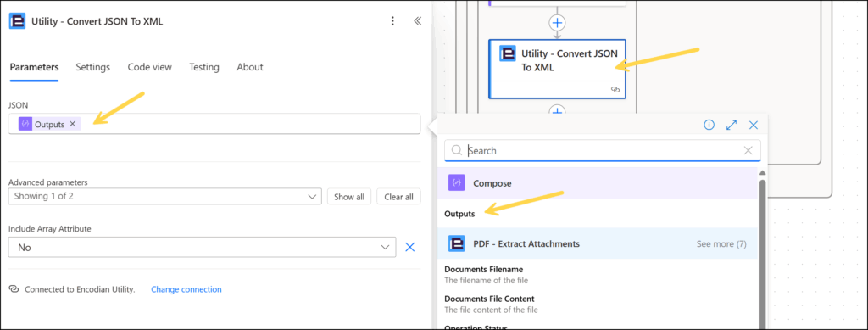Click the PDF - Extract Attachments Encodian icon
The height and width of the screenshot is (330, 868).
pos(456,243)
